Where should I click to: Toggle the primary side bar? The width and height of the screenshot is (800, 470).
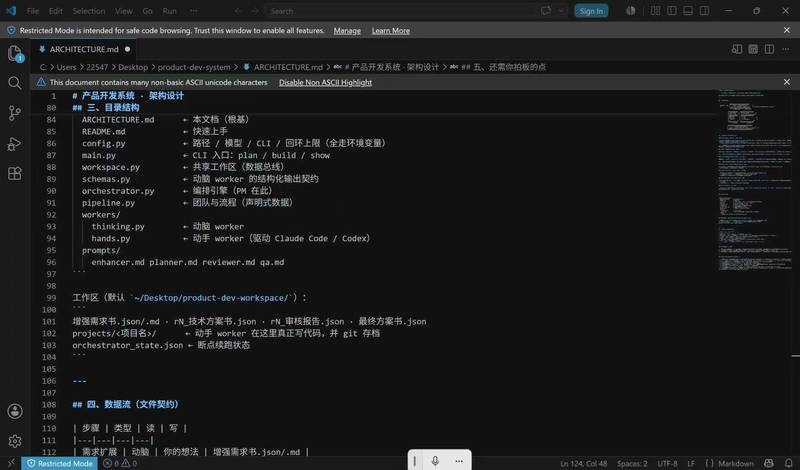[x=672, y=11]
